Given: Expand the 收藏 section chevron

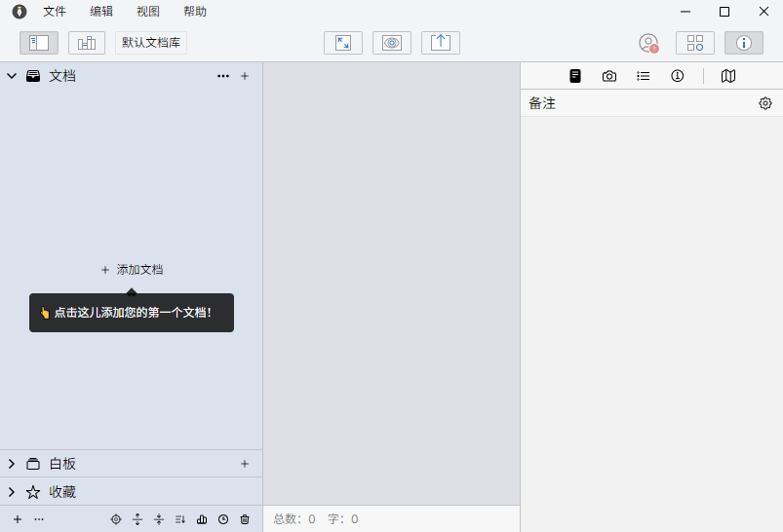Looking at the screenshot, I should (x=12, y=492).
